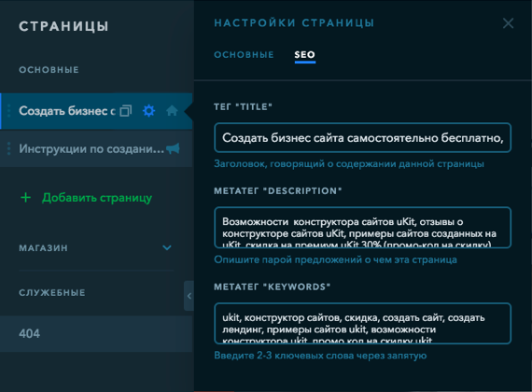532x392 pixels.
Task: Switch to the Основные settings tab
Action: 244,55
